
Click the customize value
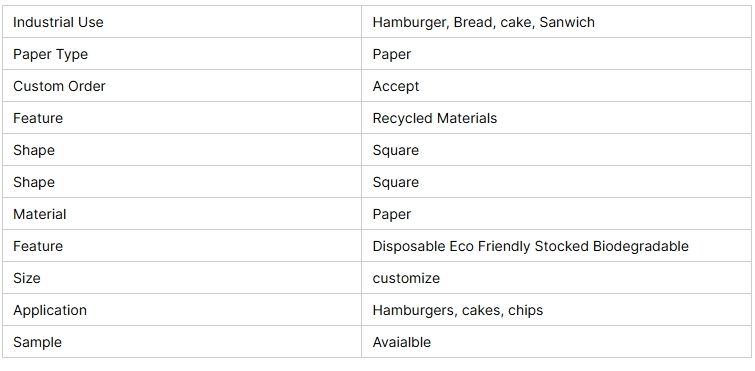coord(406,278)
